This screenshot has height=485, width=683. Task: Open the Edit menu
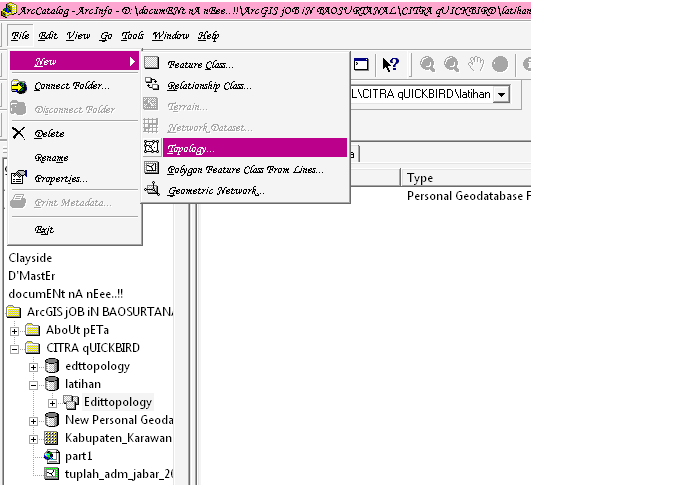pyautogui.click(x=47, y=36)
